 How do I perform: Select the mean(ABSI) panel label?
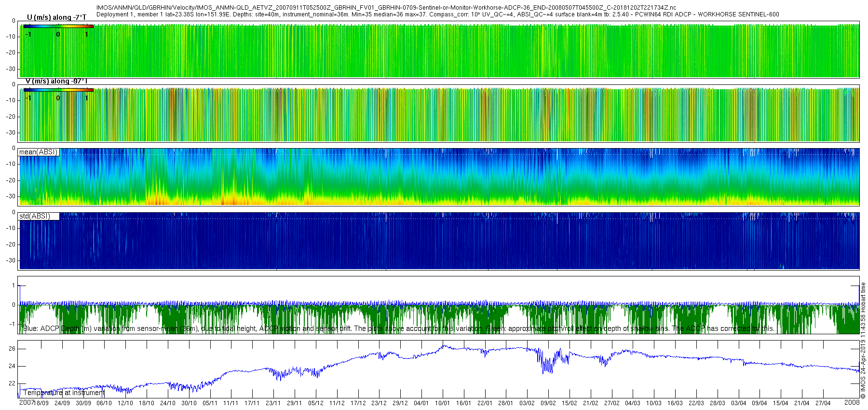pos(38,152)
